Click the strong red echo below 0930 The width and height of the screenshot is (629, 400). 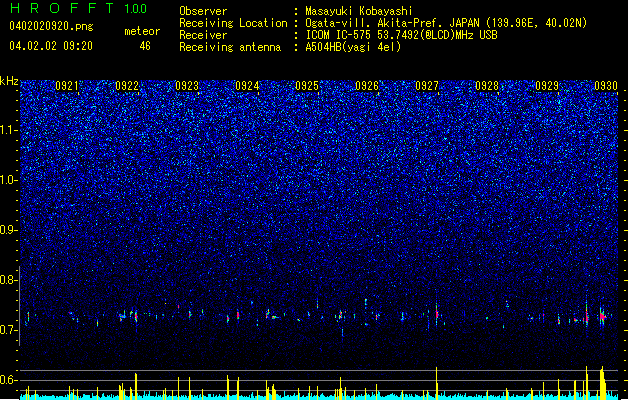tap(603, 317)
